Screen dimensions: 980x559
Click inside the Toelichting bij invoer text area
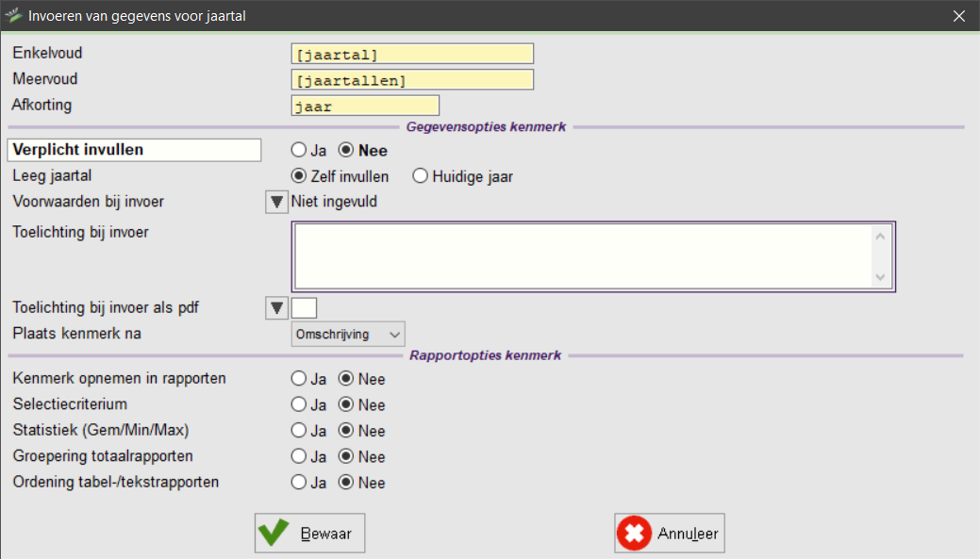[585, 255]
